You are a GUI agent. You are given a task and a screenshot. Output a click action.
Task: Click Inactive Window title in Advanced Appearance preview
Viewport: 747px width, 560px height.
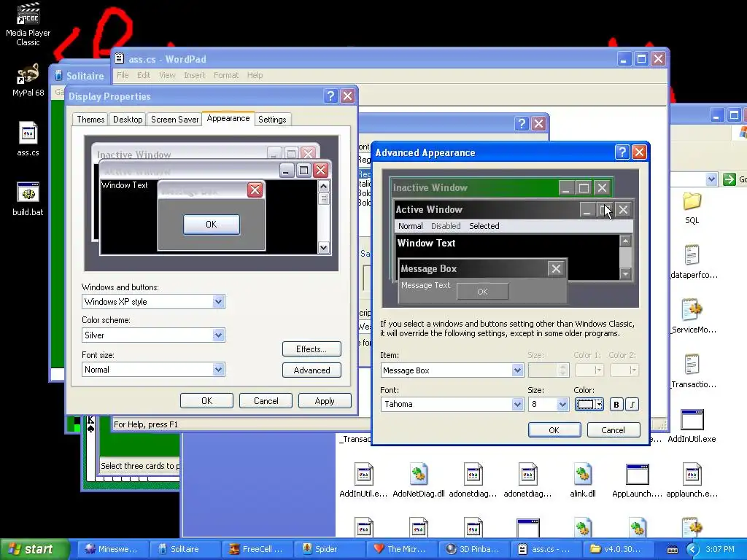click(x=430, y=187)
